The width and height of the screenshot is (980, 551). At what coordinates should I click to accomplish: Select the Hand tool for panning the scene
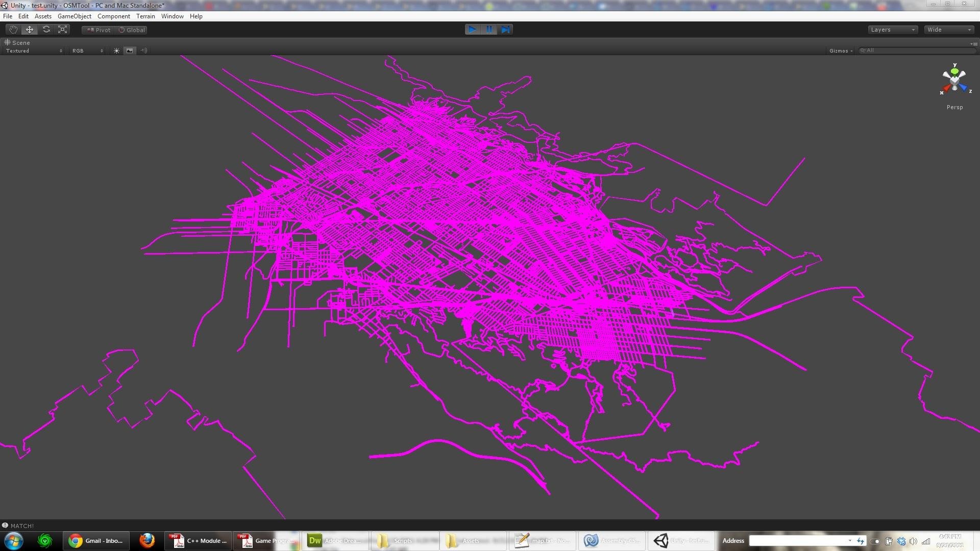coord(13,29)
